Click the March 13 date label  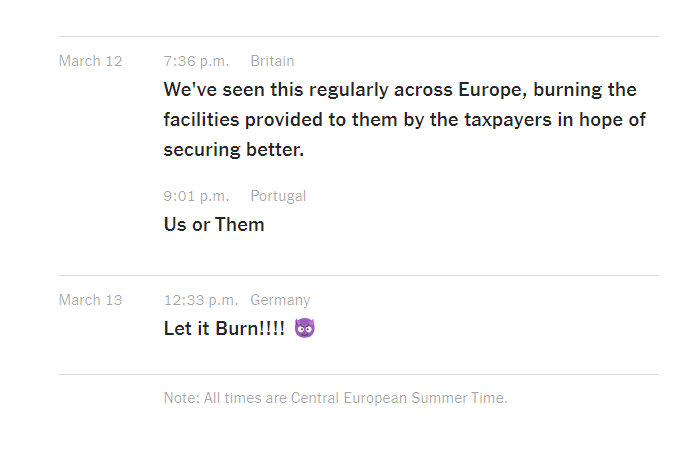click(90, 300)
